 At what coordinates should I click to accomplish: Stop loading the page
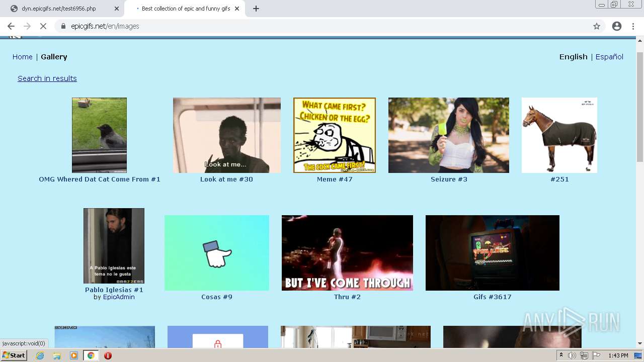point(43,26)
